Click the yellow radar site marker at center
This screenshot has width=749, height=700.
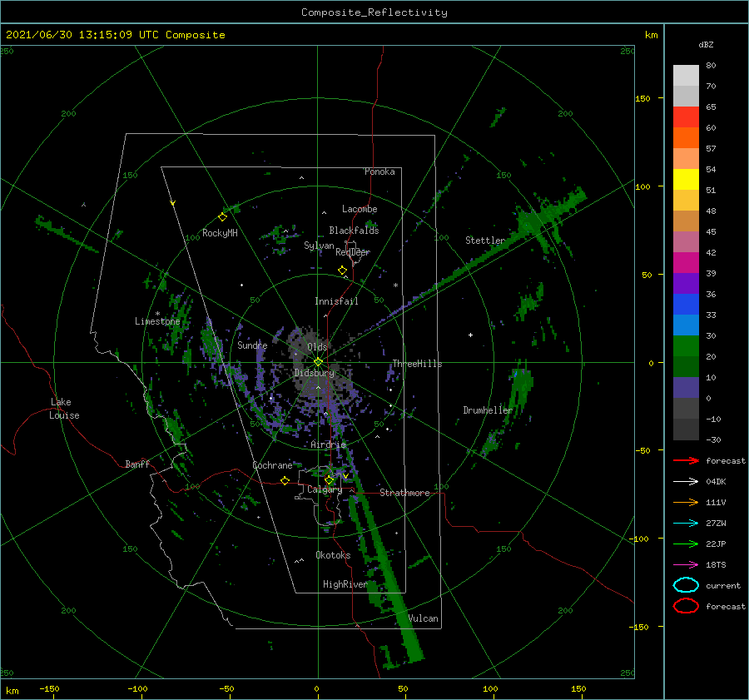318,362
